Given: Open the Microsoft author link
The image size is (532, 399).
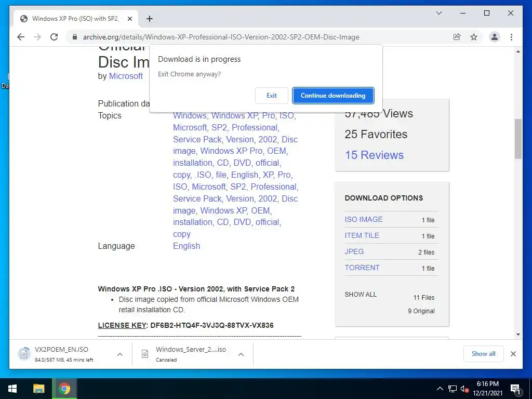Looking at the screenshot, I should coord(126,76).
